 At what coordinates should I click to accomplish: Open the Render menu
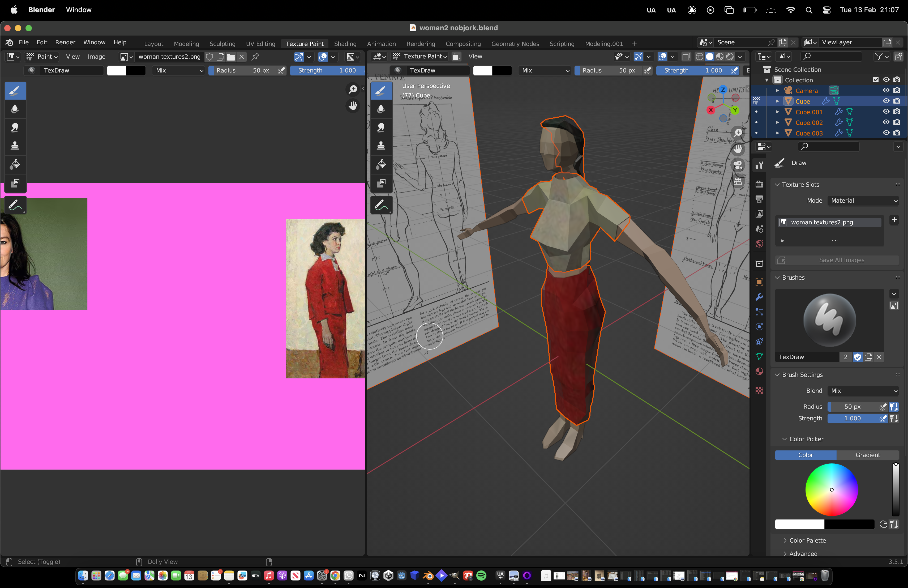coord(65,42)
